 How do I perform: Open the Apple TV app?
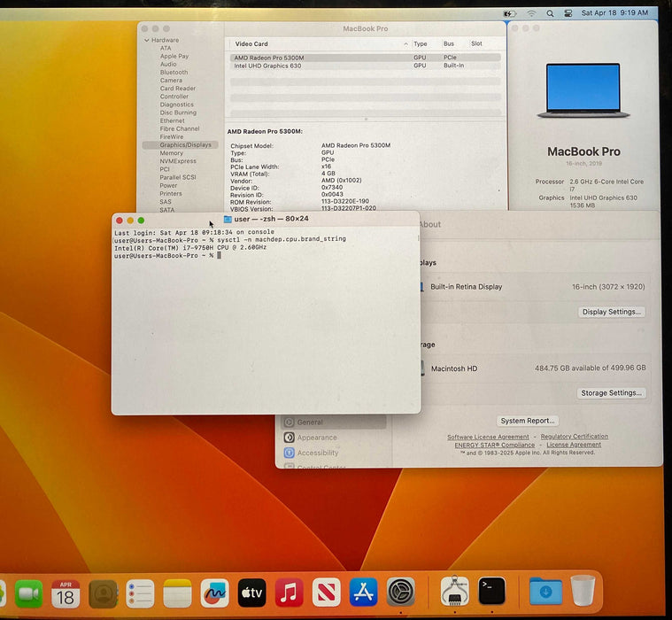click(x=252, y=593)
